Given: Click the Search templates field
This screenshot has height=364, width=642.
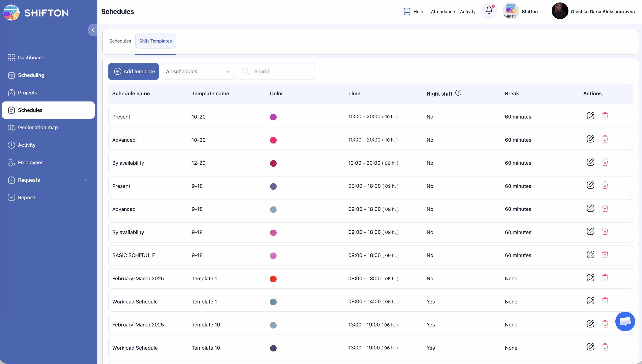Looking at the screenshot, I should [x=280, y=71].
